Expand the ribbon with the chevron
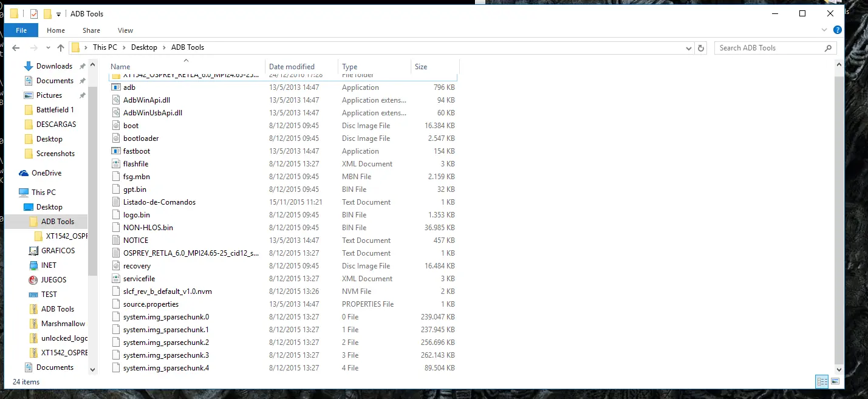 [825, 30]
